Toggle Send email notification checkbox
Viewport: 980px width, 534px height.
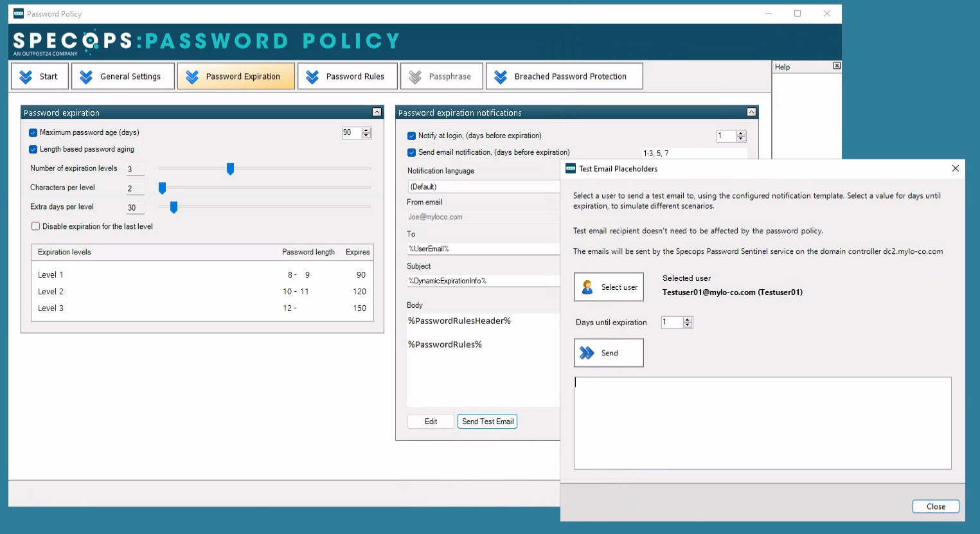[x=412, y=153]
